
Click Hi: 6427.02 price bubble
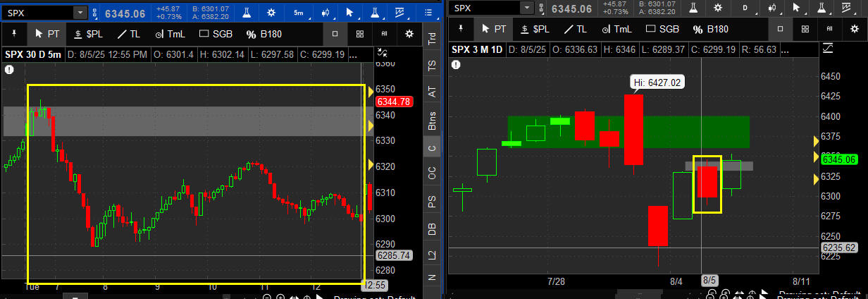pyautogui.click(x=658, y=83)
